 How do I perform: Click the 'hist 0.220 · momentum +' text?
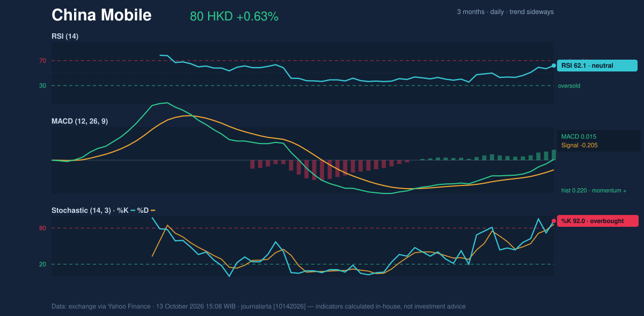(x=594, y=190)
